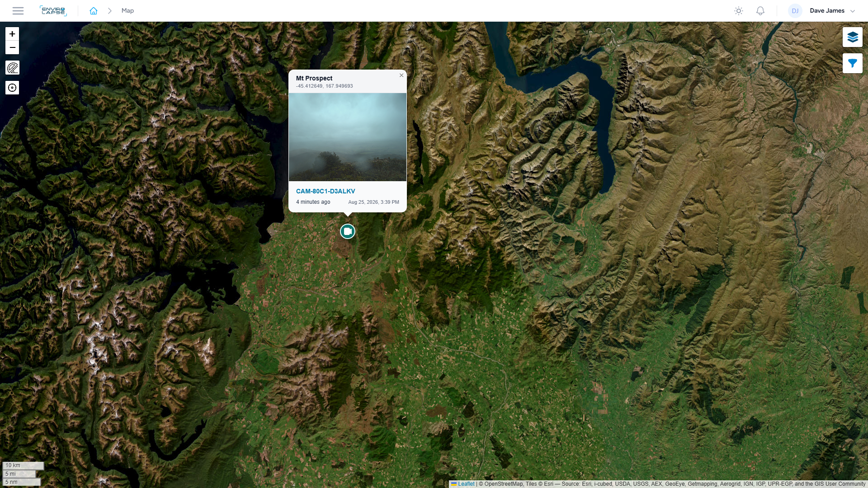Click the '4 minutes ago' timestamp
The image size is (868, 488).
click(x=313, y=202)
